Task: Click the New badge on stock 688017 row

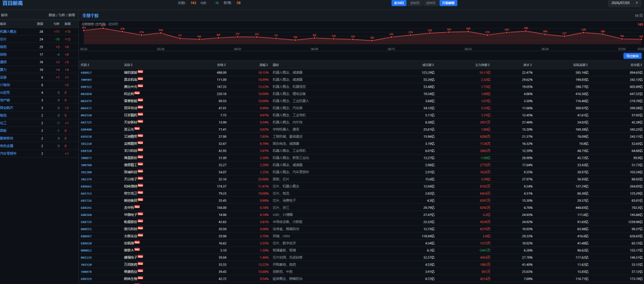Action: coord(140,72)
